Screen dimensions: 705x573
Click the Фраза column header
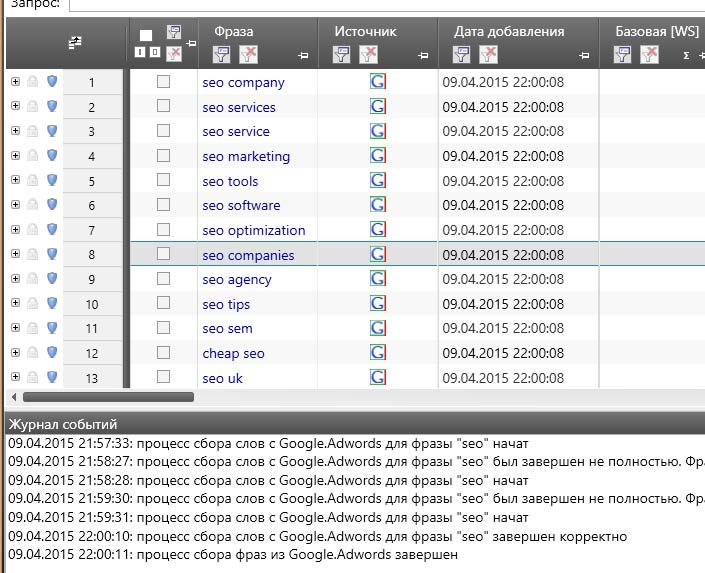point(233,31)
